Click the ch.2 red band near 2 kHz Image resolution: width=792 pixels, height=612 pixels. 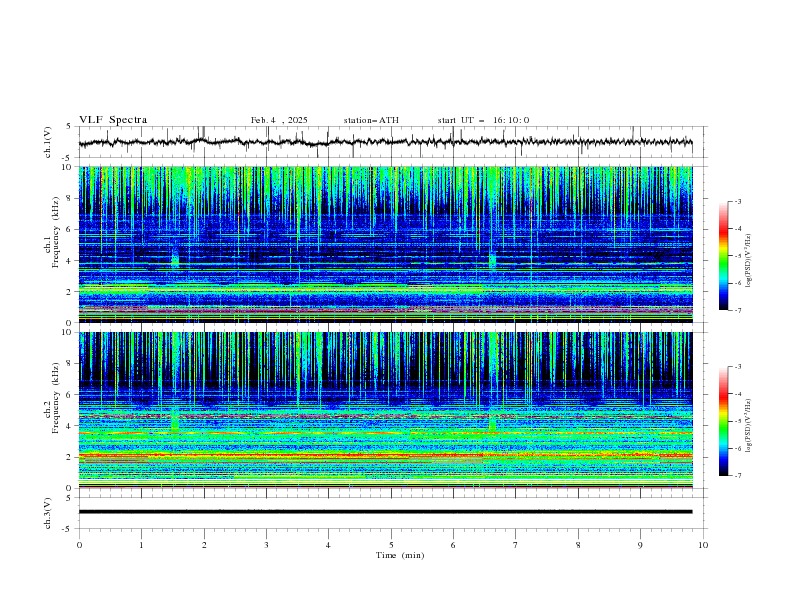(x=385, y=455)
